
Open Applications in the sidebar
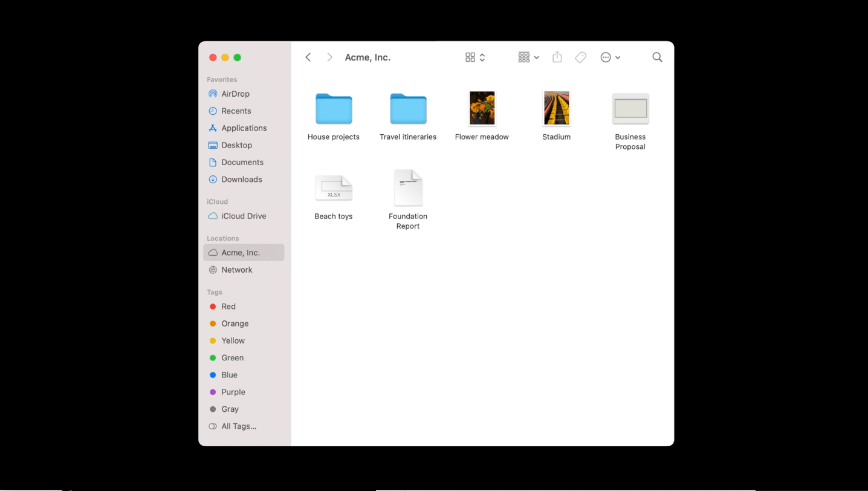tap(244, 128)
